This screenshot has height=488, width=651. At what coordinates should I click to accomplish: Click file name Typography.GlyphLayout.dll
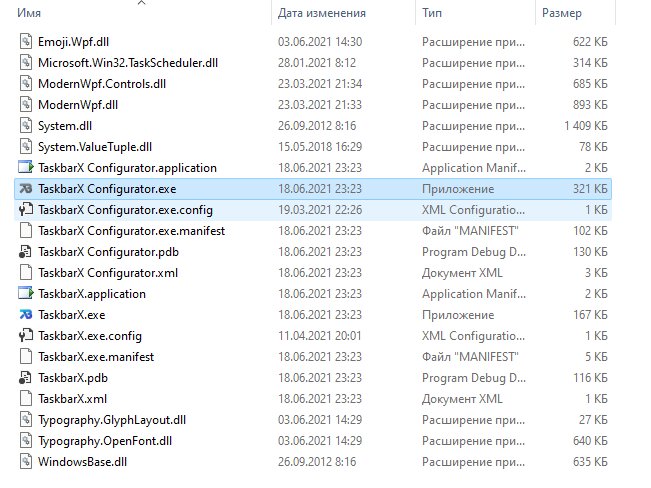point(112,420)
